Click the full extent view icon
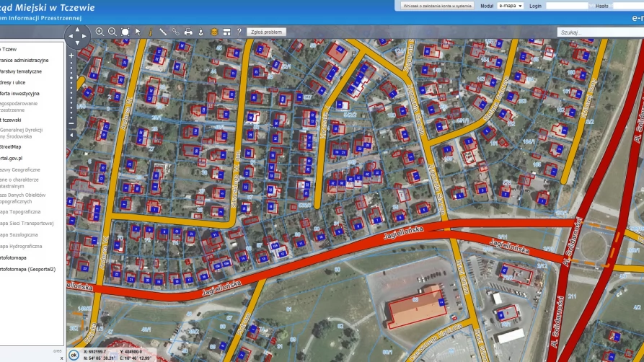Image resolution: width=644 pixels, height=362 pixels. (x=125, y=32)
